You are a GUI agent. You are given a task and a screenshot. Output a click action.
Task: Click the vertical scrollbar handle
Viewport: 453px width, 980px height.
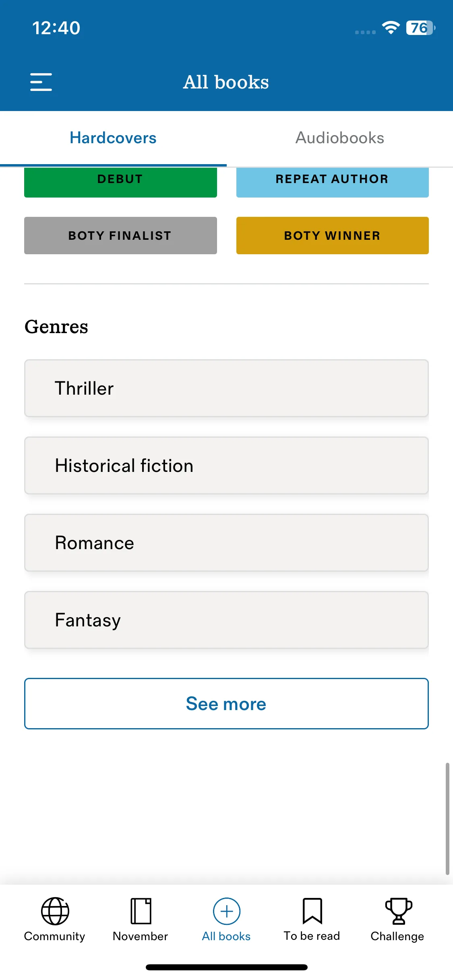pos(447,819)
